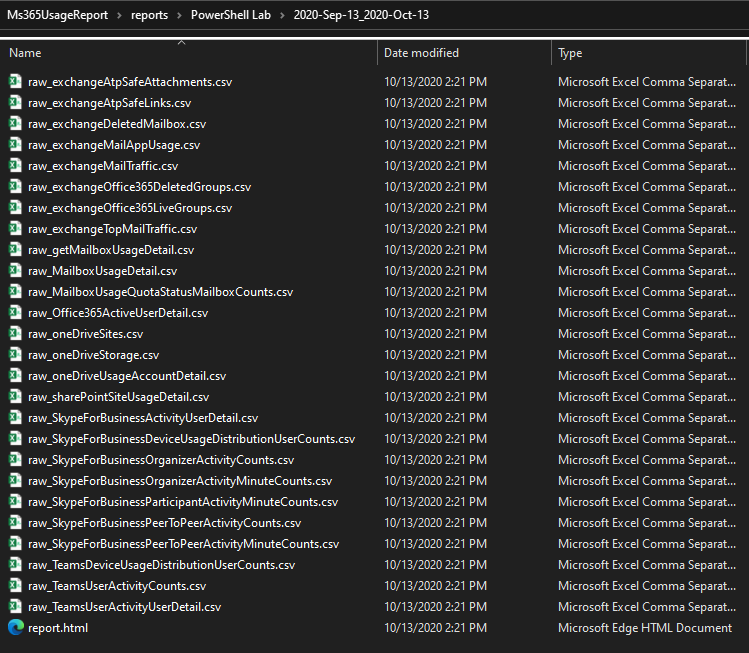Sort by the Date modified column header
The image size is (749, 653).
421,53
